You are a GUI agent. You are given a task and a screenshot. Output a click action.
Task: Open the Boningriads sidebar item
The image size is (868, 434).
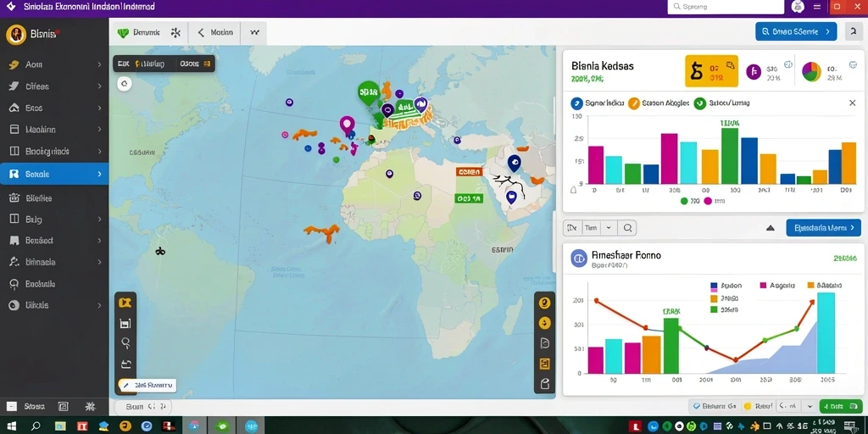tap(54, 151)
